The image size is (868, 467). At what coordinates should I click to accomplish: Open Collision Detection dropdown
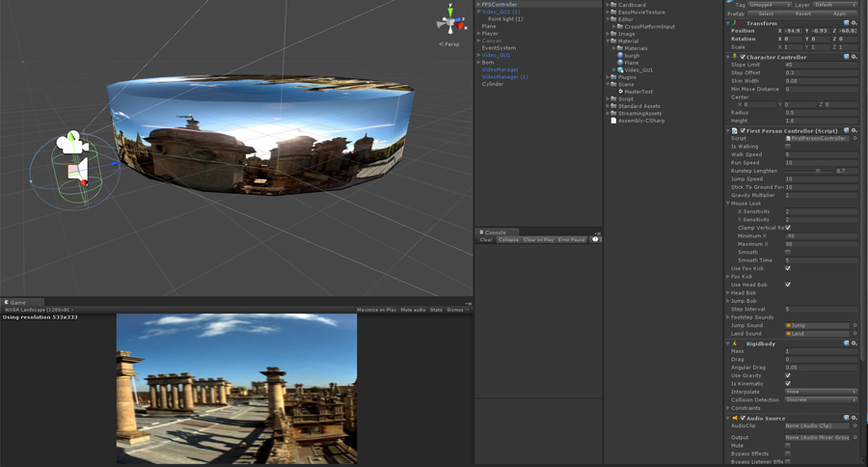pyautogui.click(x=821, y=399)
